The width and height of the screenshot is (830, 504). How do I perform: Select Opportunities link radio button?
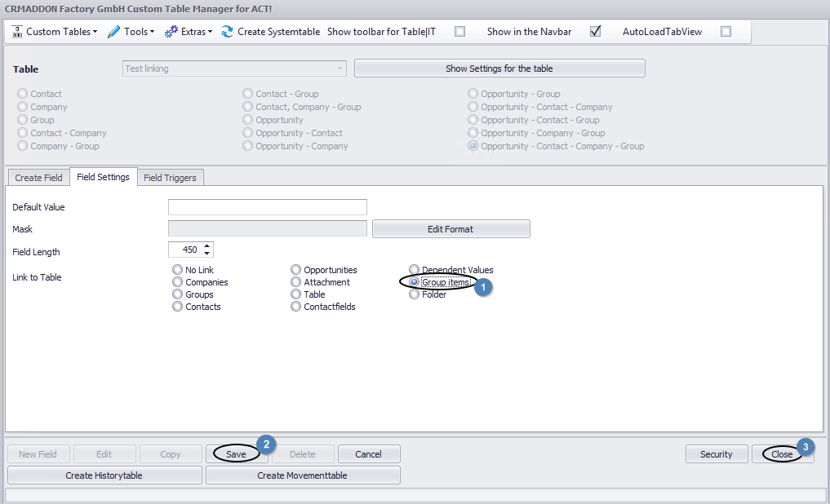coord(296,270)
